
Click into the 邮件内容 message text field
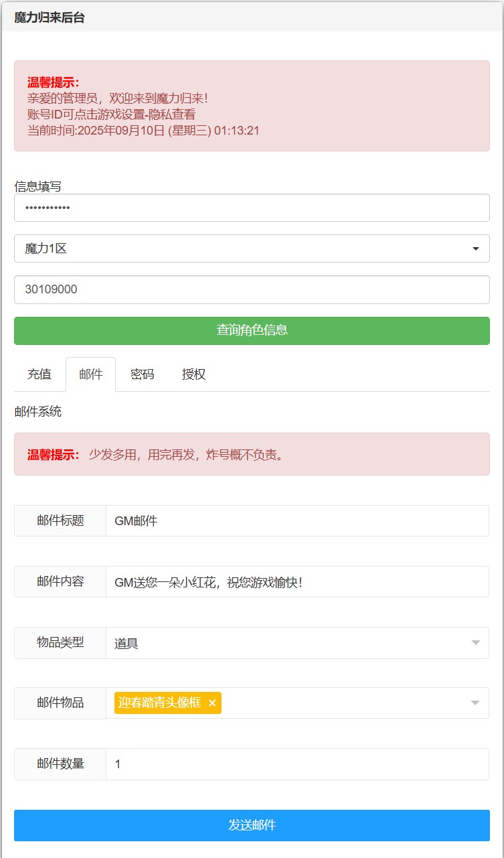point(297,582)
